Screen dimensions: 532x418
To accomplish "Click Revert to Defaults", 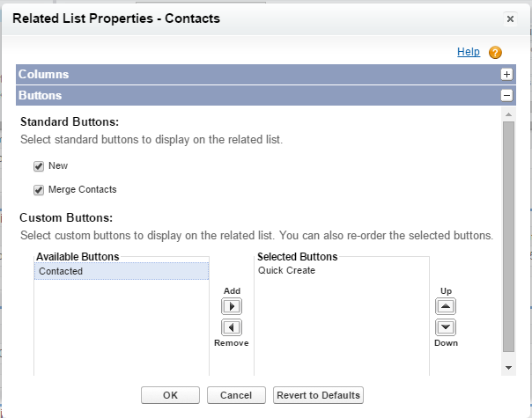I will click(318, 395).
